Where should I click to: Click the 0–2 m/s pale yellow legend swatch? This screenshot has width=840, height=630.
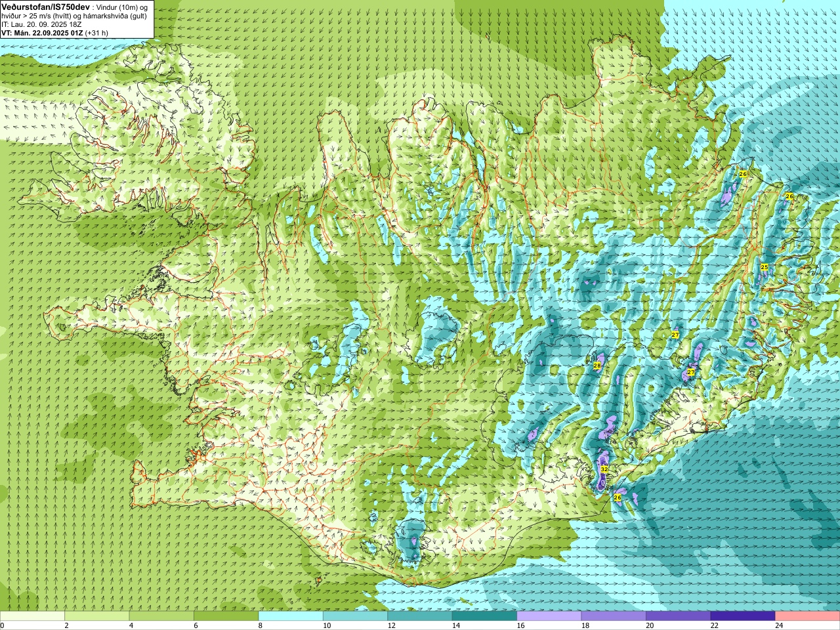[x=32, y=616]
